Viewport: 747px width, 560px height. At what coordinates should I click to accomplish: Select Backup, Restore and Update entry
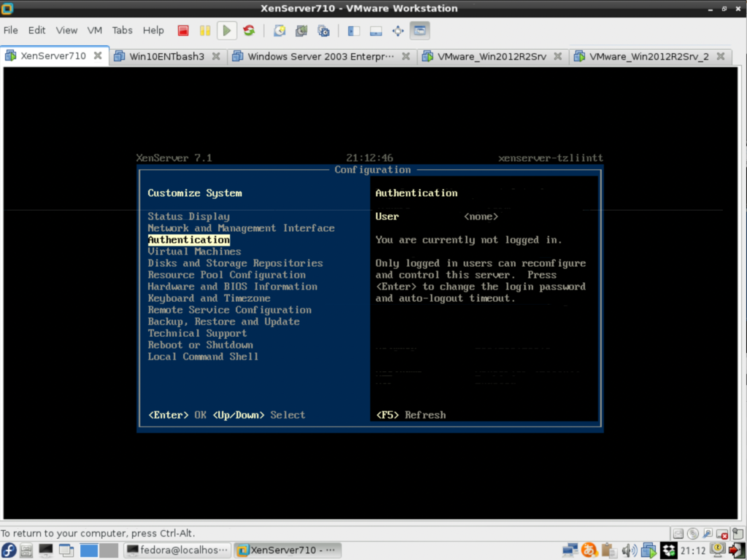tap(224, 322)
